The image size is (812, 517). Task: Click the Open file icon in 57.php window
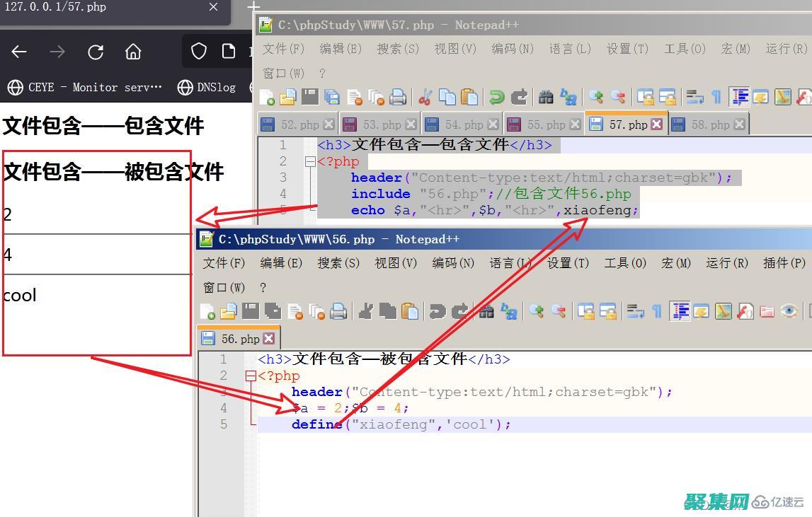coord(287,98)
